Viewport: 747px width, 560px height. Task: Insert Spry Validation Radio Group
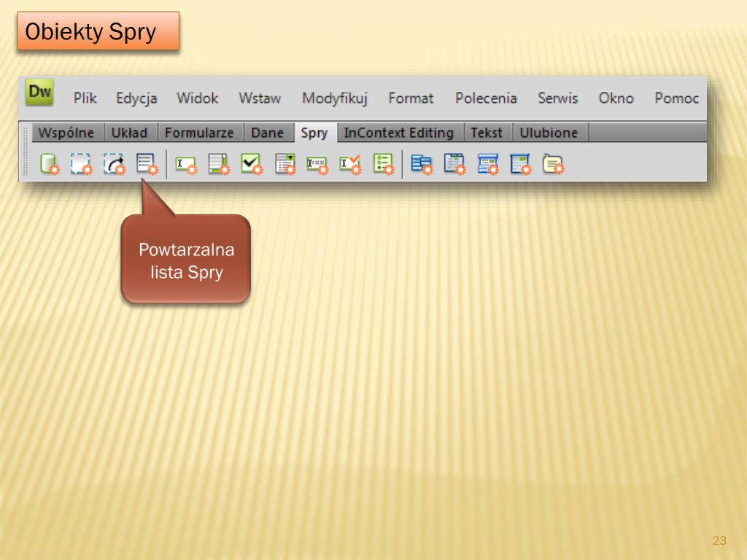click(384, 164)
